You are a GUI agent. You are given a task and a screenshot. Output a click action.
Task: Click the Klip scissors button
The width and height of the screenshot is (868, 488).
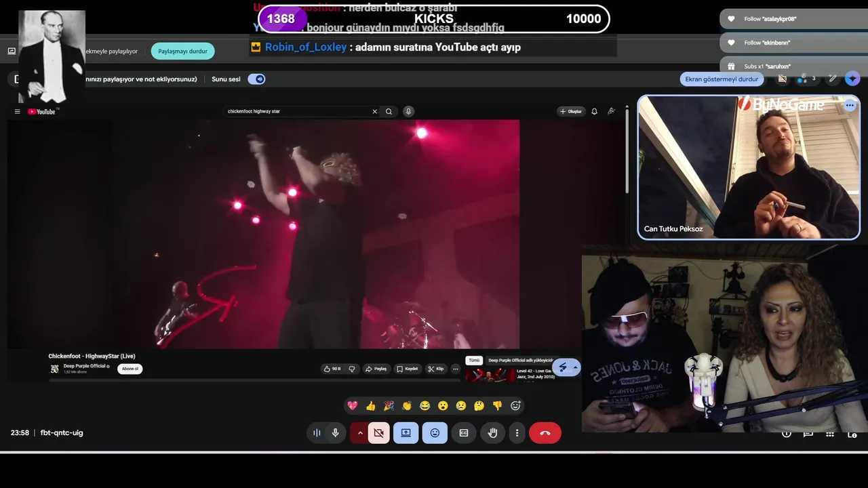(x=436, y=369)
